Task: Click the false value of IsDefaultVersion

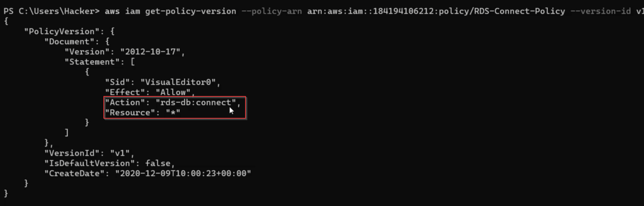Action: click(158, 164)
